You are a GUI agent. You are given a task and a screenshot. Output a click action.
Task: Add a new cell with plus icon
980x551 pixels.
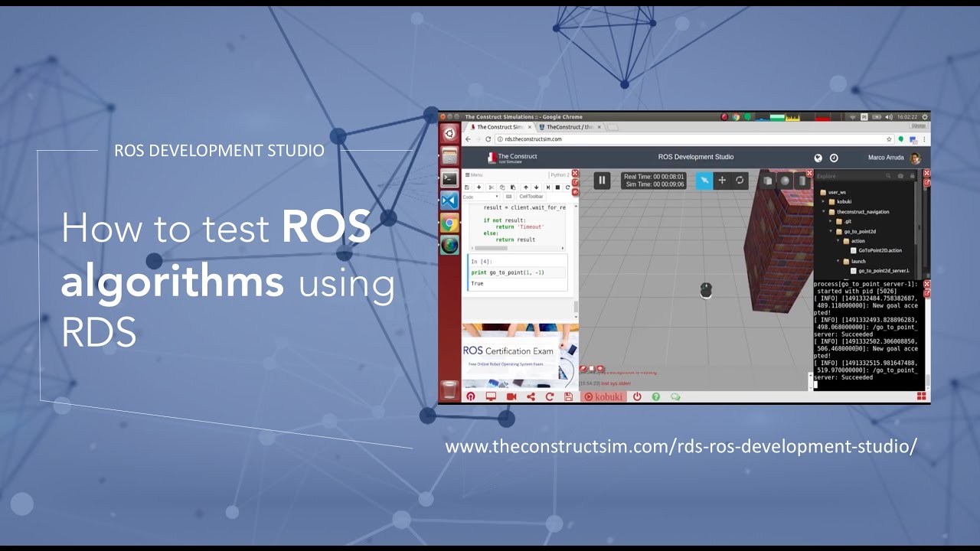[479, 187]
